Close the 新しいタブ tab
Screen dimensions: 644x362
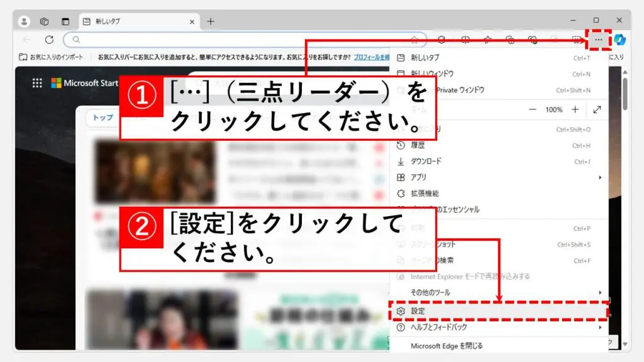(192, 21)
